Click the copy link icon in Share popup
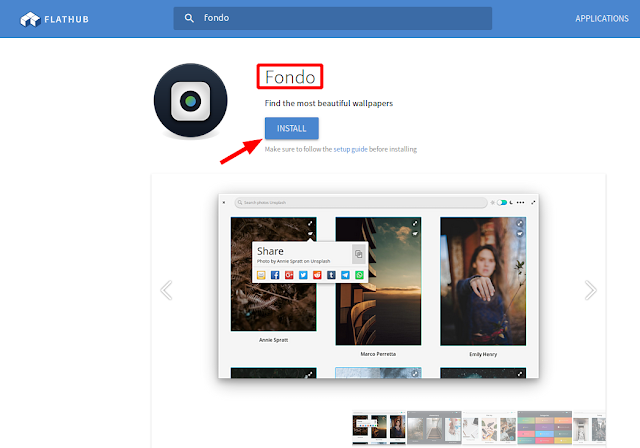 [358, 254]
